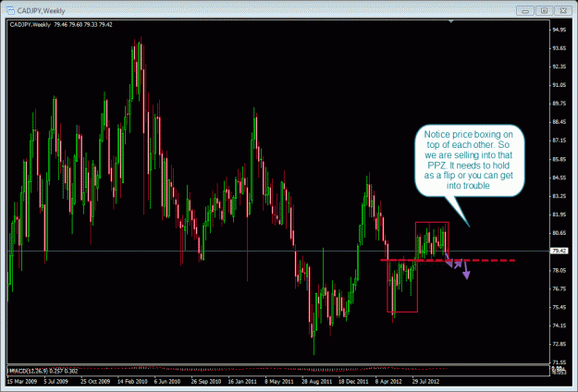Click the 6 Jun 2010 date label

tap(167, 381)
